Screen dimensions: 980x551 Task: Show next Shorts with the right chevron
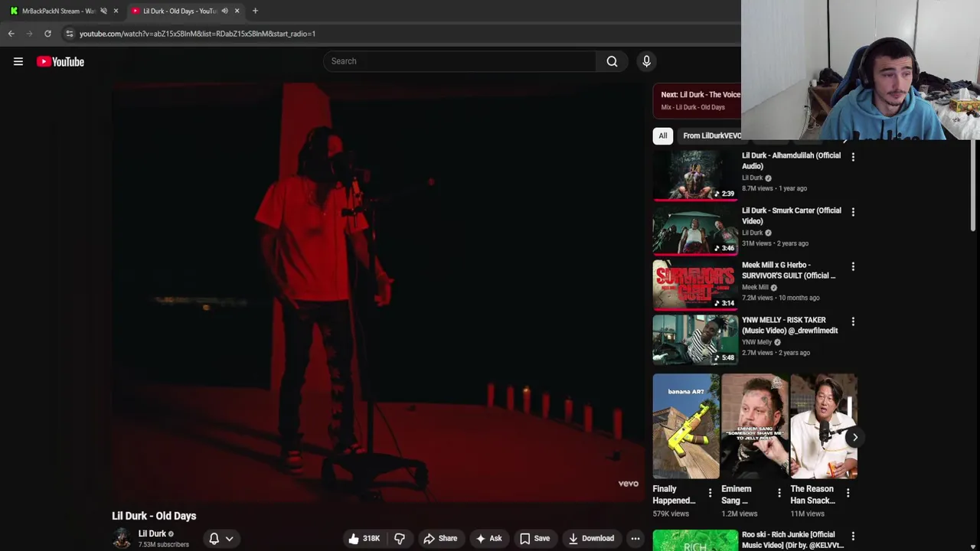coord(855,438)
